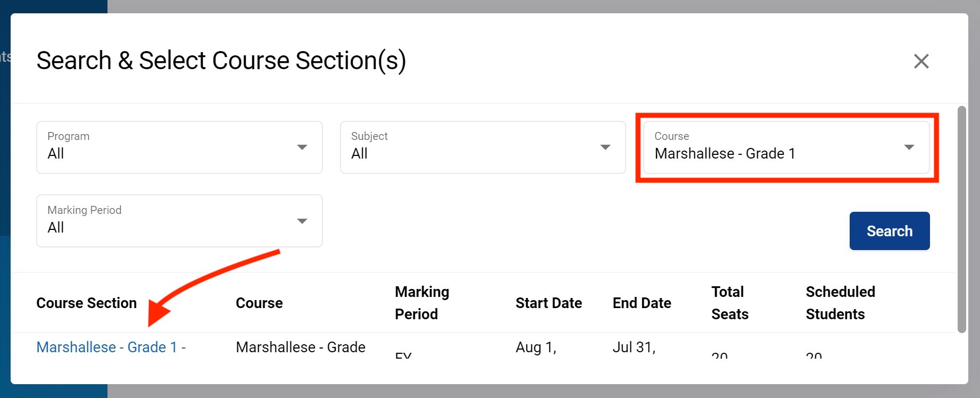This screenshot has width=980, height=398.
Task: Click the dialog's vertical scrollbar
Action: click(x=961, y=219)
